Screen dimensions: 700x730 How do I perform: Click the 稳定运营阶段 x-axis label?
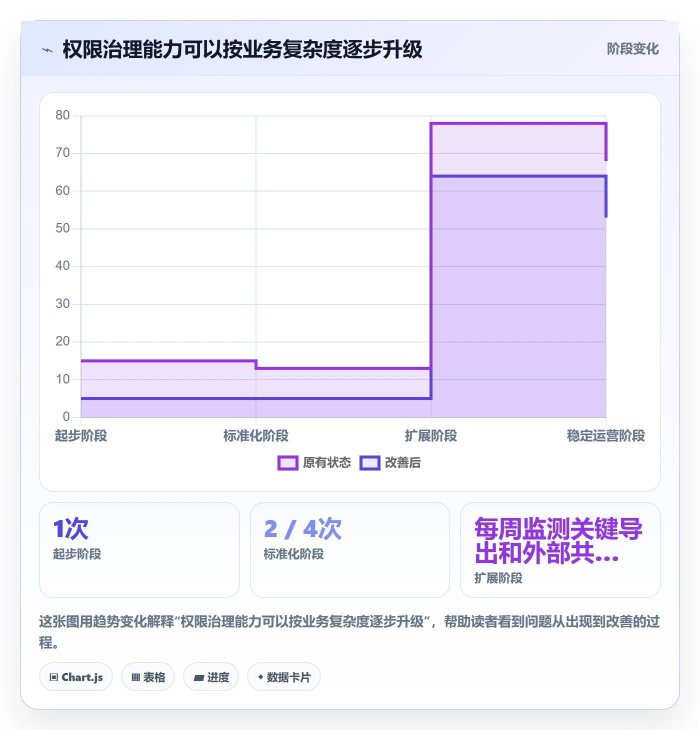click(x=606, y=436)
